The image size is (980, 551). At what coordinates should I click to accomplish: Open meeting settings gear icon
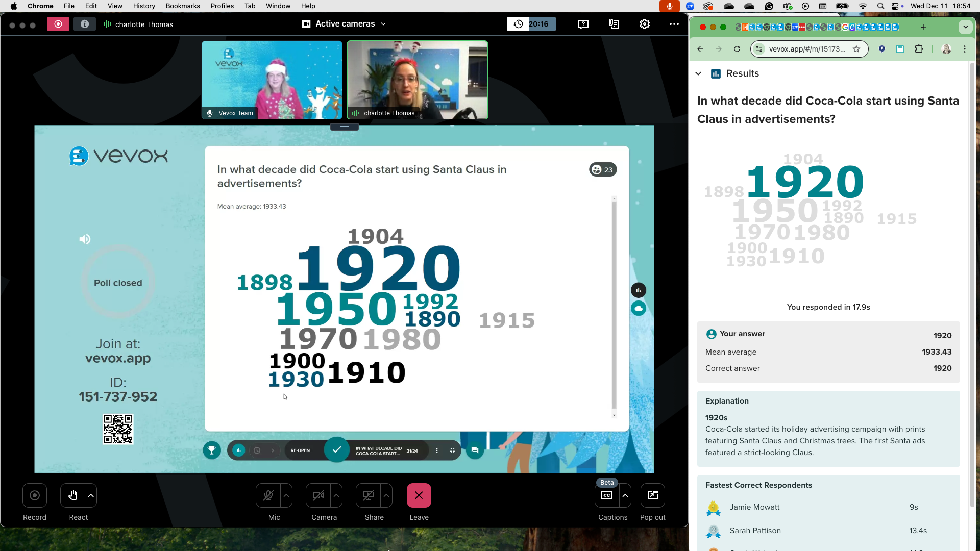645,24
